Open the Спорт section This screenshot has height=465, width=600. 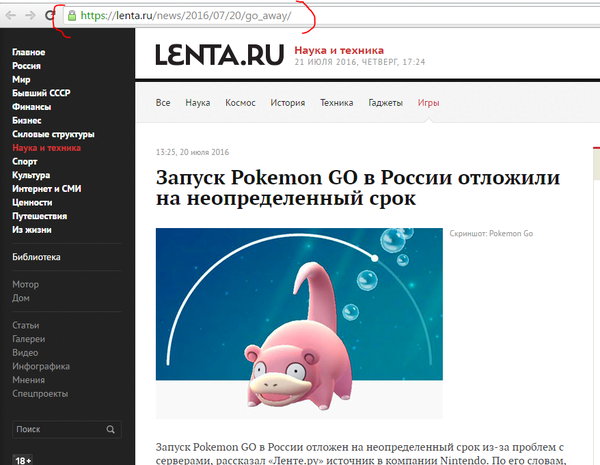tap(25, 162)
